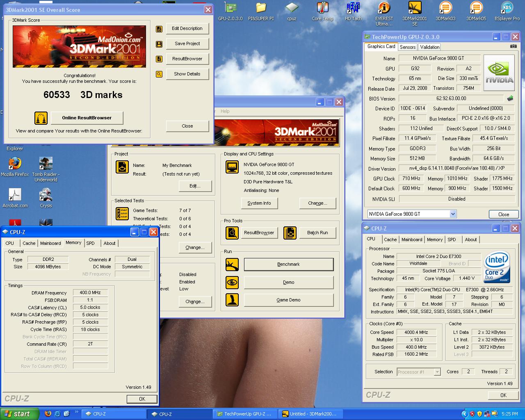Click Firefox quick launch icon in taskbar

(48, 414)
